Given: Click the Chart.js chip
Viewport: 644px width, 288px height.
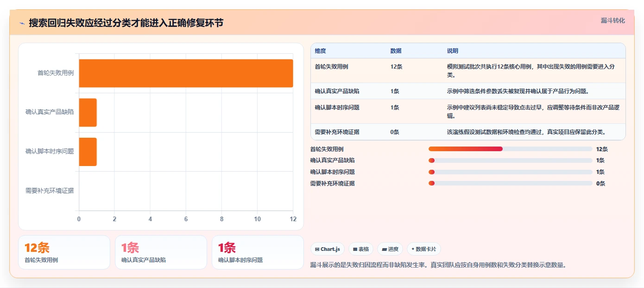Looking at the screenshot, I should pos(328,249).
